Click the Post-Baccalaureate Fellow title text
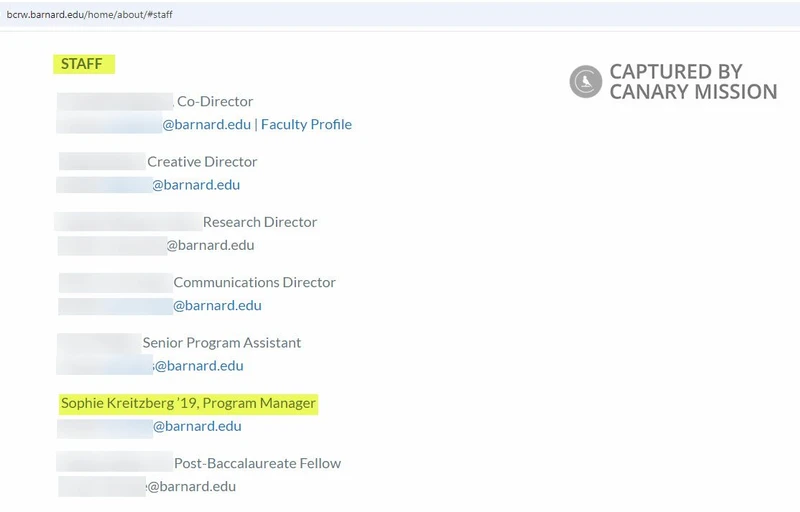The image size is (800, 512). 257,463
